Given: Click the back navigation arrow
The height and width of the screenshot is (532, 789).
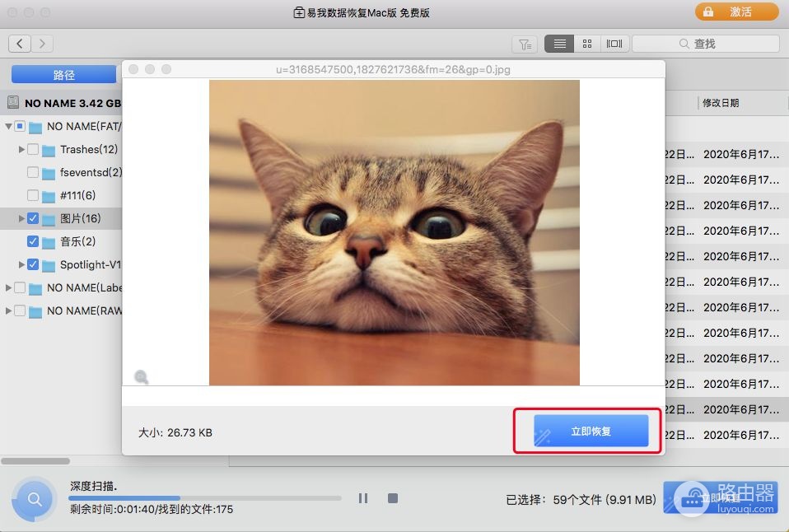Looking at the screenshot, I should (20, 44).
